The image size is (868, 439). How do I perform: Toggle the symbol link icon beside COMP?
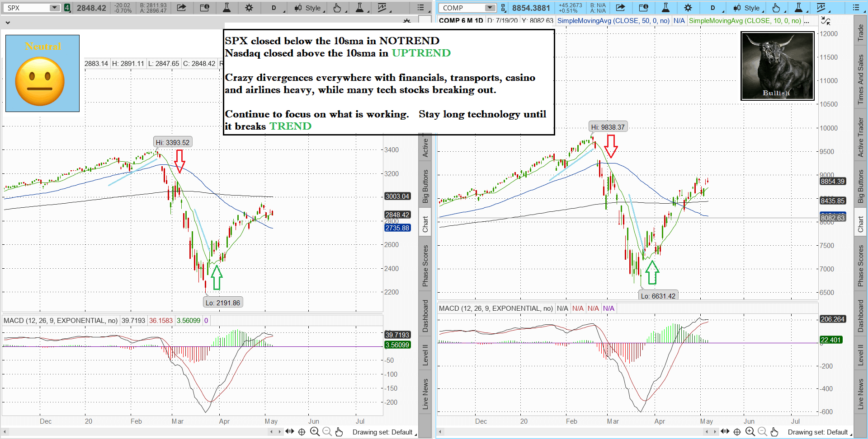pyautogui.click(x=503, y=8)
